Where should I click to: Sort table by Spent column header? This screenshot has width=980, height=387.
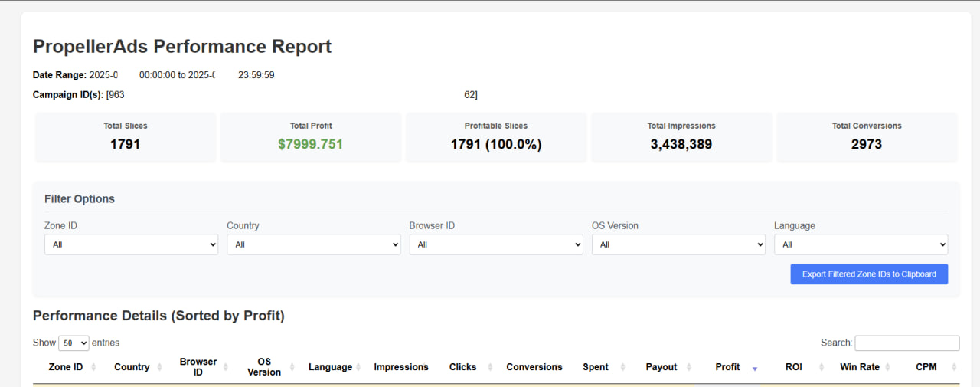[596, 367]
